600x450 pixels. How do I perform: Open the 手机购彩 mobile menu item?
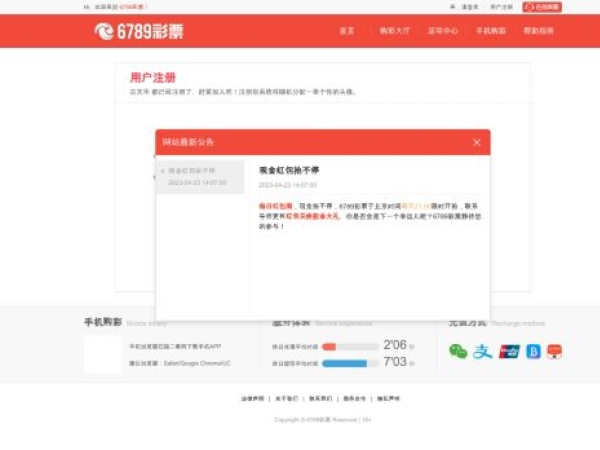coord(491,31)
